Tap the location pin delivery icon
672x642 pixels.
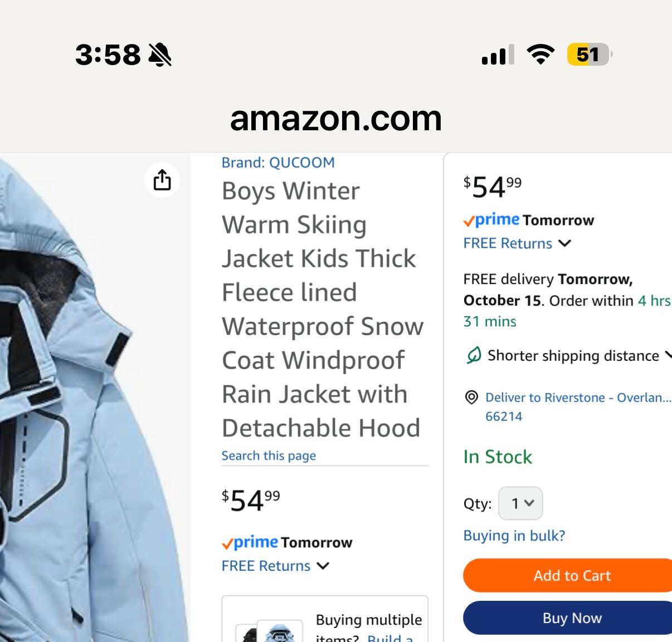471,397
